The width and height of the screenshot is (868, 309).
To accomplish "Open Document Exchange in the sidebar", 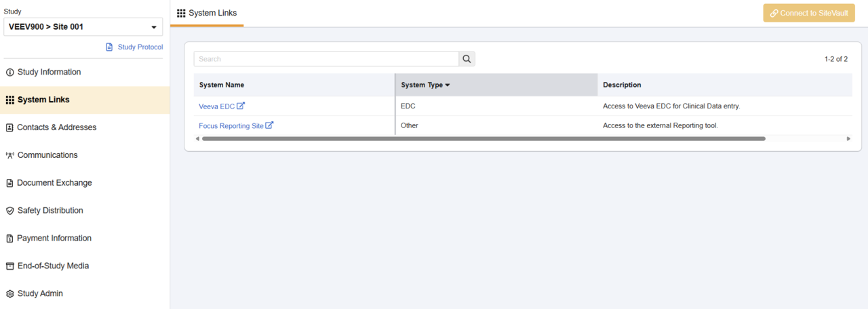I will tap(54, 183).
